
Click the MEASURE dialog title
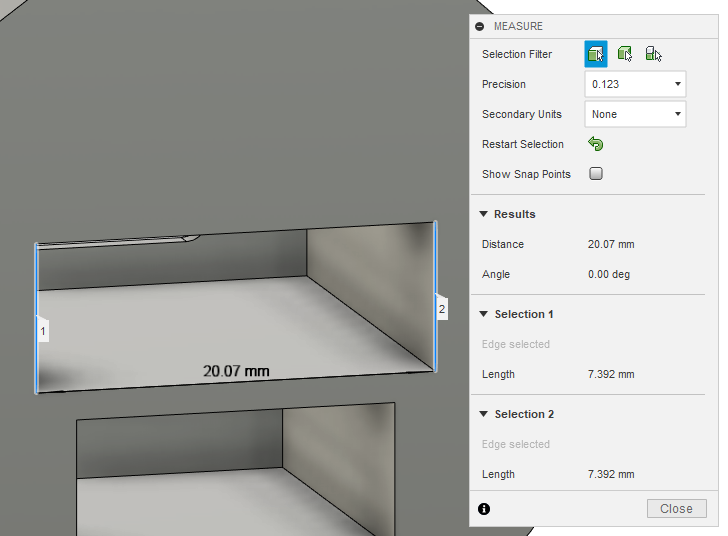pos(518,26)
